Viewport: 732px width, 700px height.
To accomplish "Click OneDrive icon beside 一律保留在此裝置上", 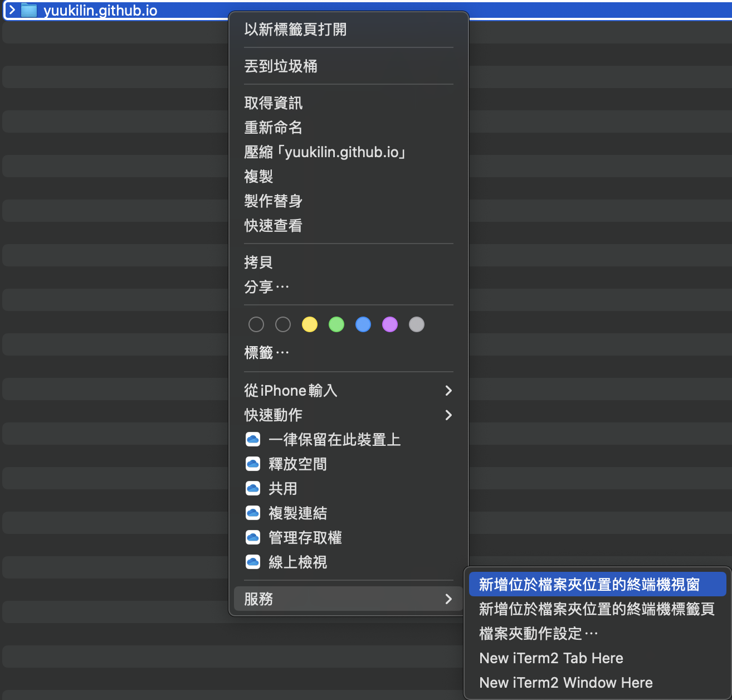I will pyautogui.click(x=253, y=440).
